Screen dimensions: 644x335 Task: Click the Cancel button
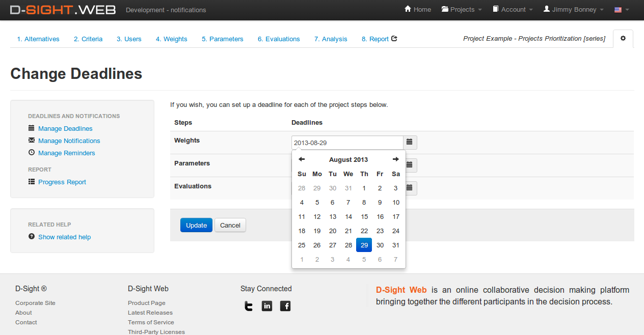(x=230, y=225)
